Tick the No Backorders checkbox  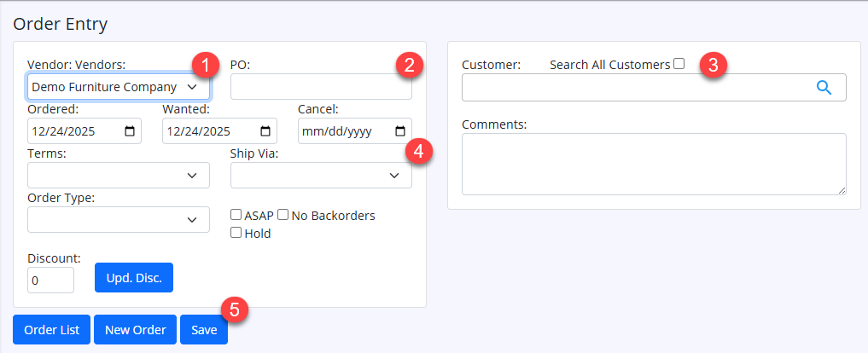click(x=283, y=216)
